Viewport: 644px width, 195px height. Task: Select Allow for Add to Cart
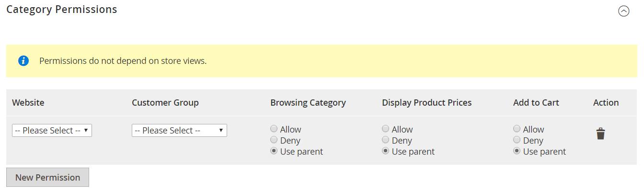tap(517, 129)
